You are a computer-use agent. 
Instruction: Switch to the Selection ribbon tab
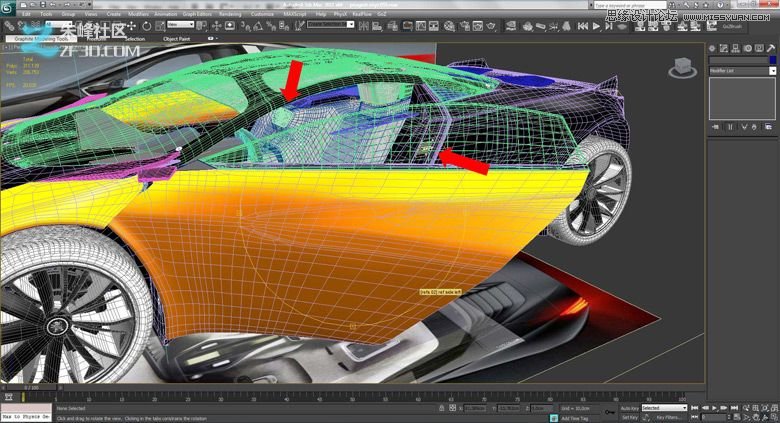[x=135, y=39]
